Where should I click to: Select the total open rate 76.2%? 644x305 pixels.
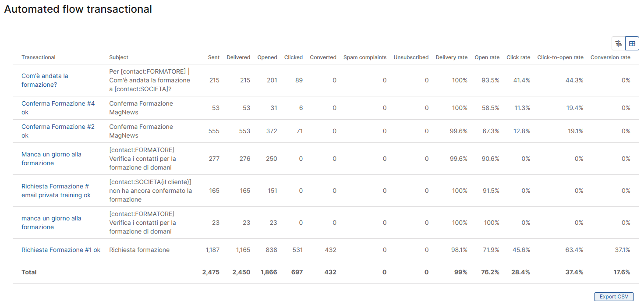(x=490, y=272)
